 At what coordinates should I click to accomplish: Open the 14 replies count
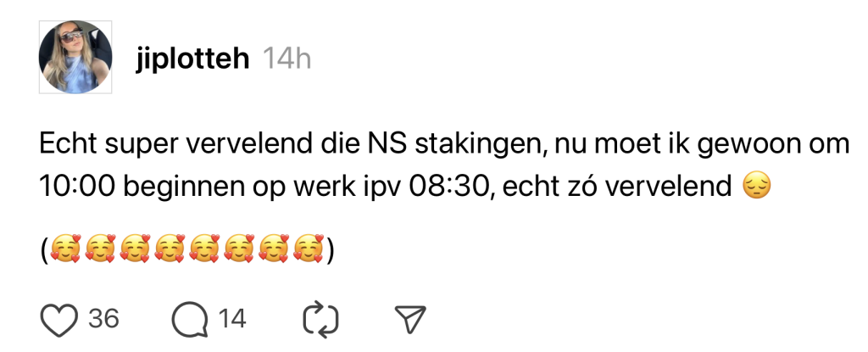point(231,319)
